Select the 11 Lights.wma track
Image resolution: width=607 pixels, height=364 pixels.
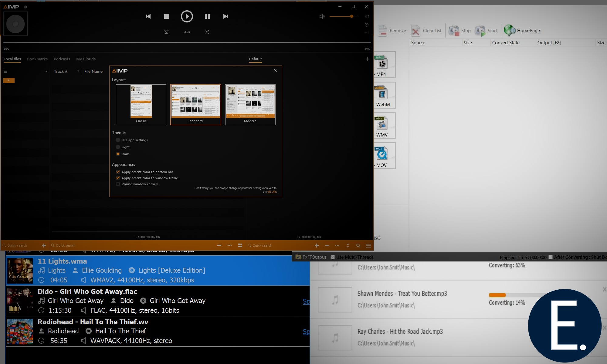[x=158, y=271]
